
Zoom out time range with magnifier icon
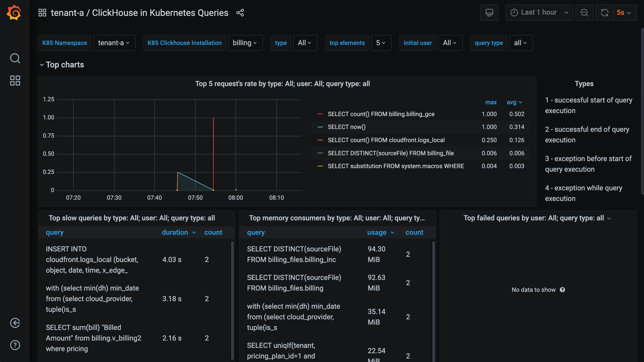584,13
